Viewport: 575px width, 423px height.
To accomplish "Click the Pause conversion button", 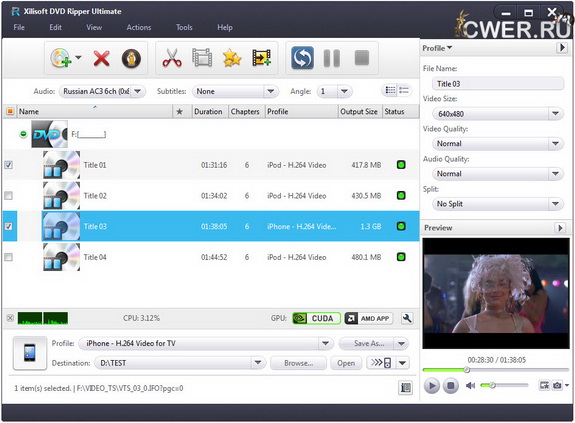I will pyautogui.click(x=332, y=58).
